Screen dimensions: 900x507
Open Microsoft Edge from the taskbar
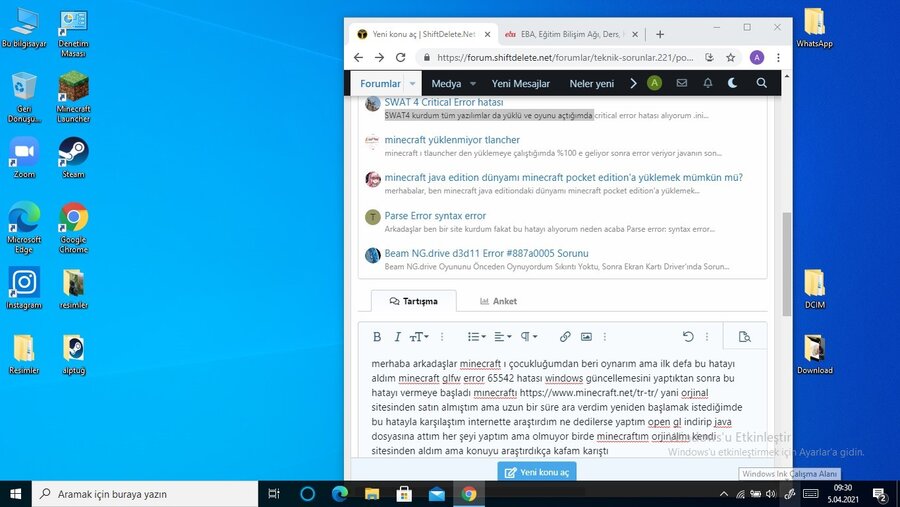[x=340, y=494]
